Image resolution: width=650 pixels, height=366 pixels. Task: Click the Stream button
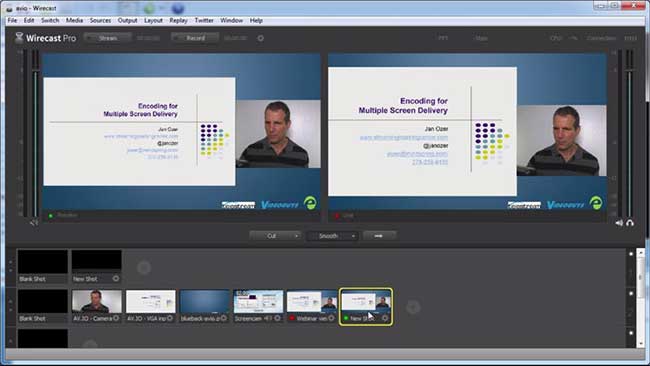(x=108, y=38)
